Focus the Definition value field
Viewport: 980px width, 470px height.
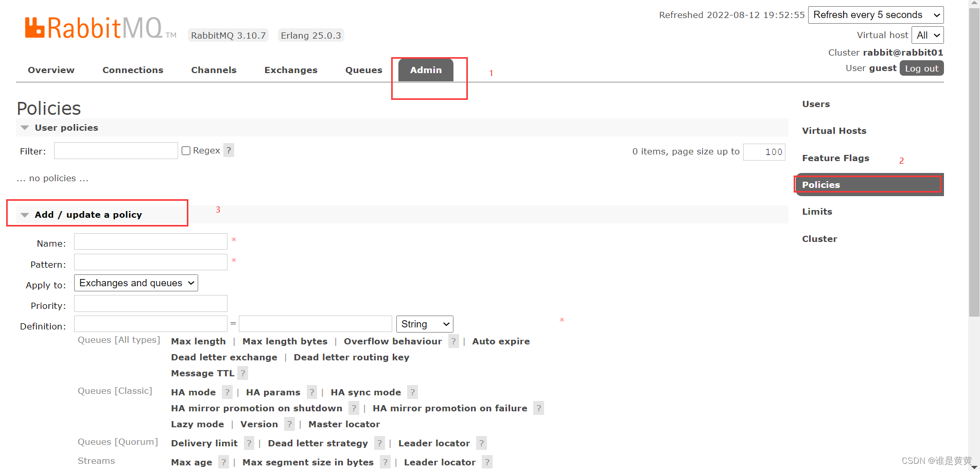coord(316,324)
